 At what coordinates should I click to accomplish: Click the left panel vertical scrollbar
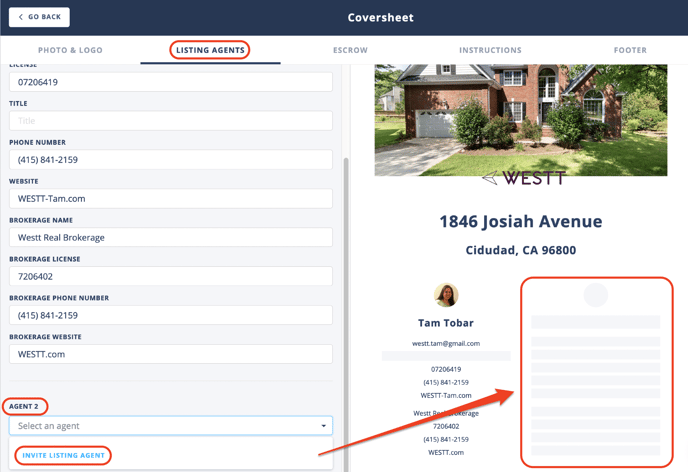(346, 314)
